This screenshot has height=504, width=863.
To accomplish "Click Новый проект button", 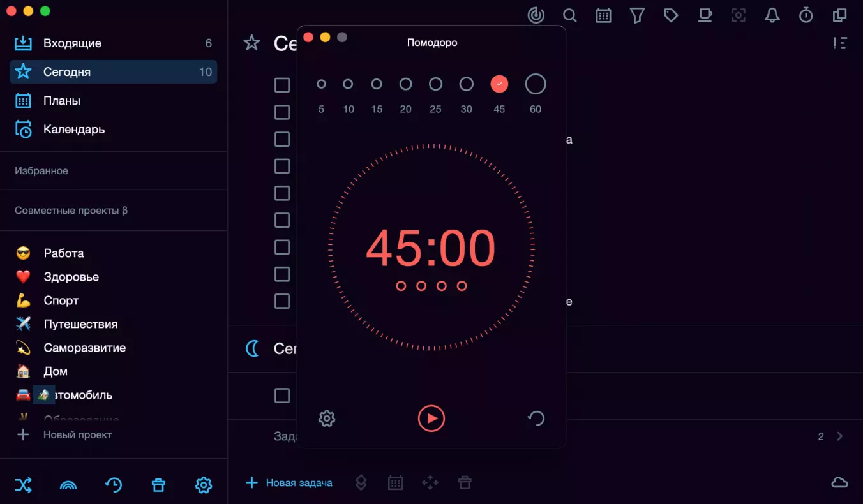I will pyautogui.click(x=64, y=434).
